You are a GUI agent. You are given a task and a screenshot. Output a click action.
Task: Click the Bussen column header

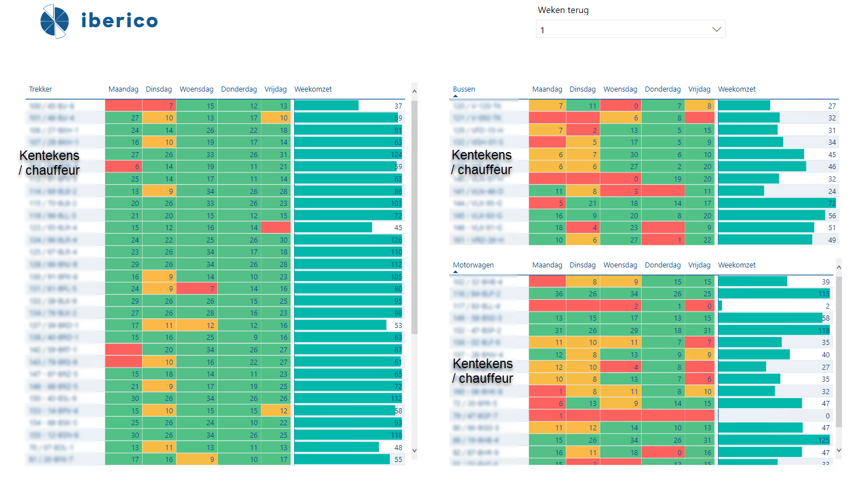[464, 89]
